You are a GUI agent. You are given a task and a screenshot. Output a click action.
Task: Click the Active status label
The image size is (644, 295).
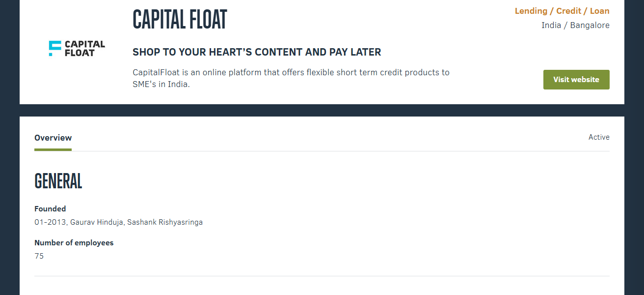coord(598,137)
